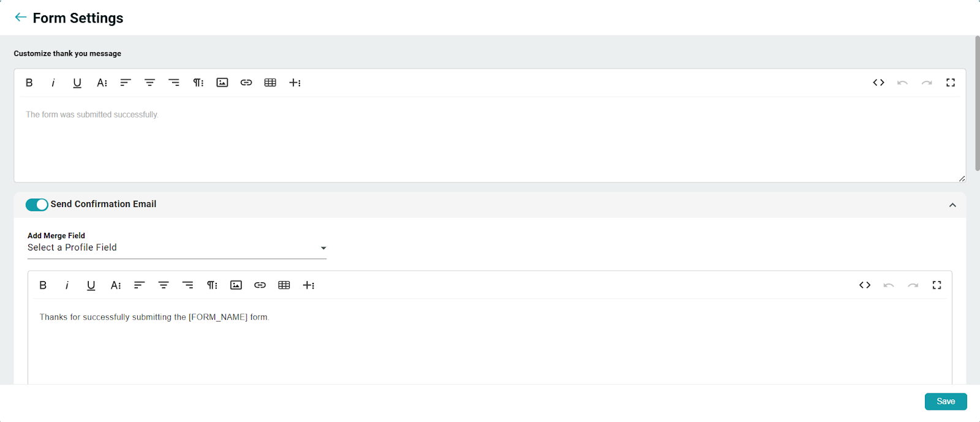980x422 pixels.
Task: Enter fullscreen in thank you message editor
Action: (x=951, y=83)
